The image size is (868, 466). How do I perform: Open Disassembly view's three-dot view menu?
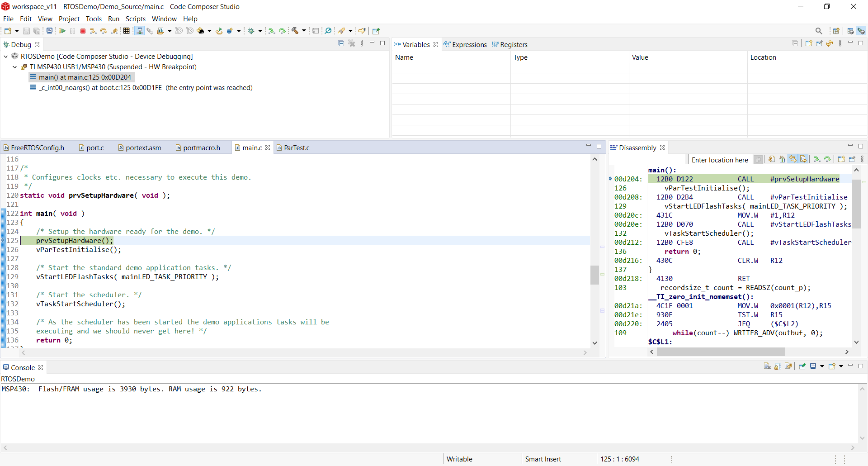tap(862, 159)
